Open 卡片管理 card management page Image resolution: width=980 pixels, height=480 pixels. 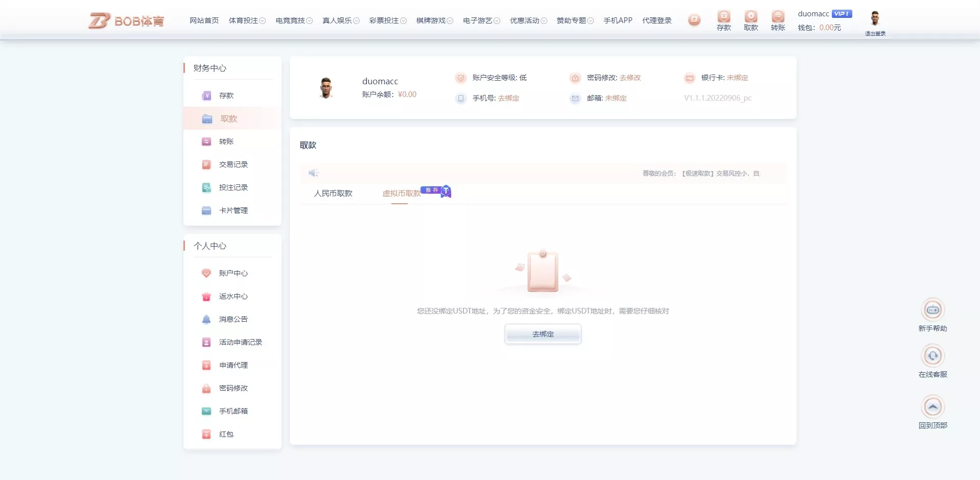(x=234, y=210)
